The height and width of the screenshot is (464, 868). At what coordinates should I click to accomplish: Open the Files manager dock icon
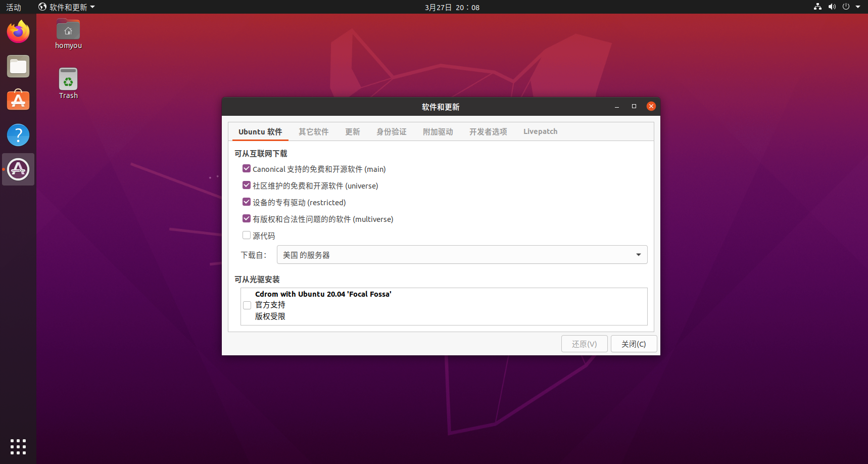[18, 66]
